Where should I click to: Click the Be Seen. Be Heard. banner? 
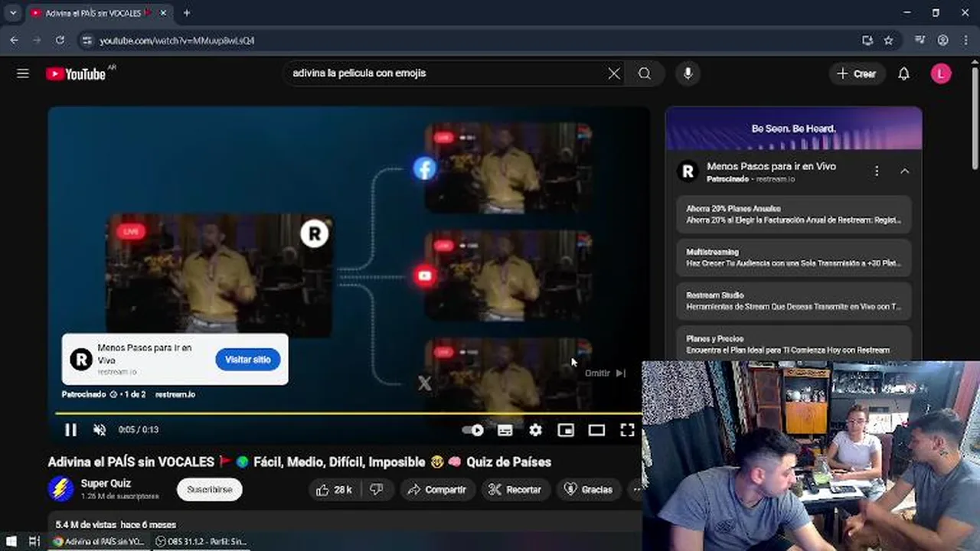794,129
